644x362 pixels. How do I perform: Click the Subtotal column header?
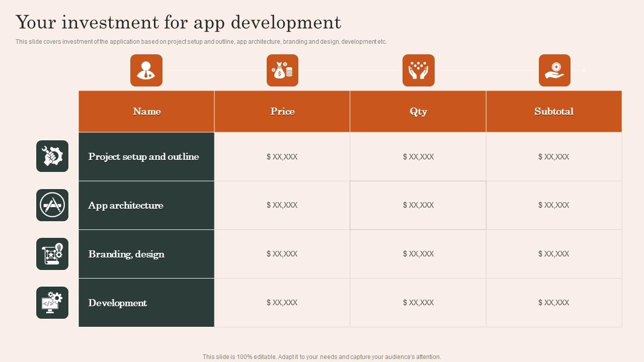pos(554,112)
